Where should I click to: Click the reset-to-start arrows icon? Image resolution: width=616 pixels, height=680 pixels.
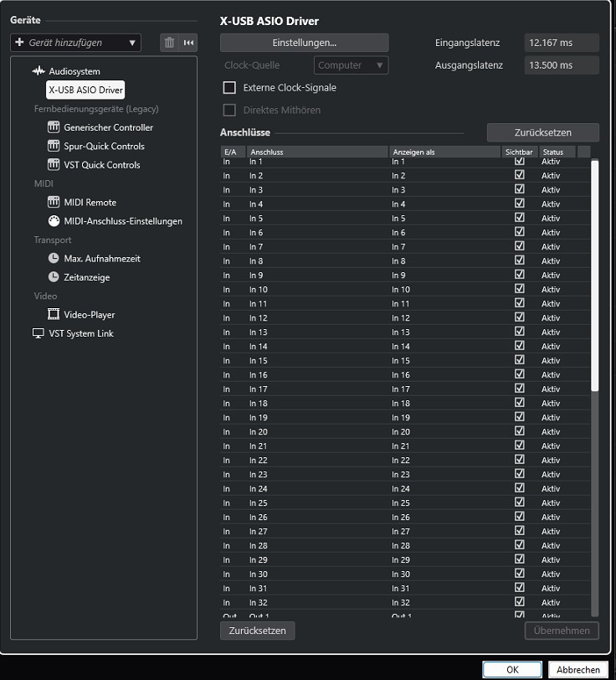(x=188, y=43)
